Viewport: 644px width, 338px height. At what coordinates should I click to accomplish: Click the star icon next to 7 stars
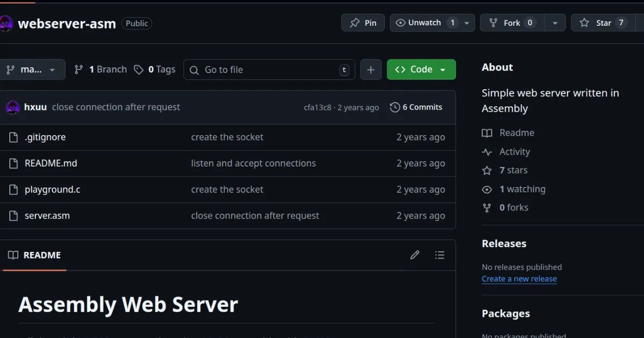487,171
